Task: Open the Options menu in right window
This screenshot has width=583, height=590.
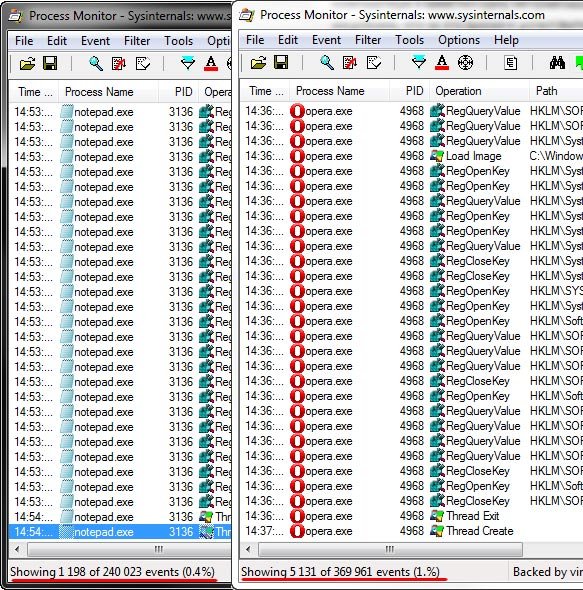Action: [459, 40]
